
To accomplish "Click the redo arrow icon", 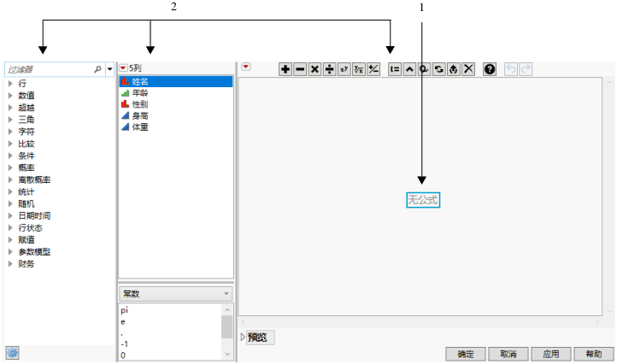I will [x=526, y=69].
